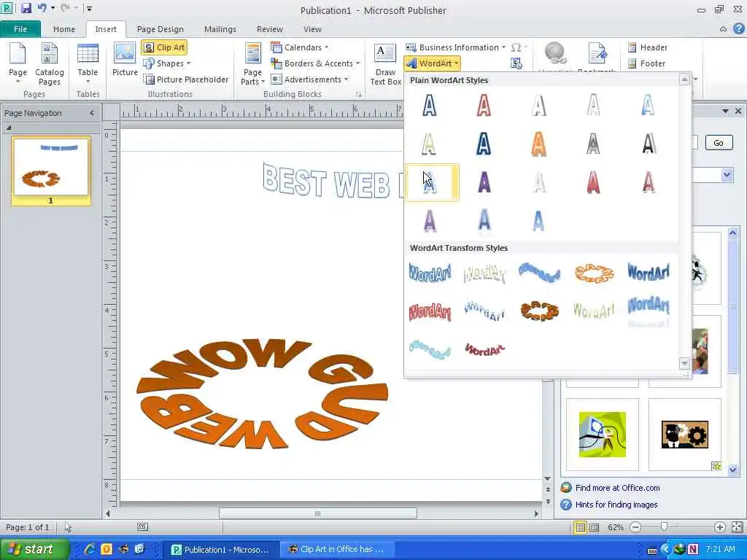Insert a Picture Placeholder

coord(186,79)
